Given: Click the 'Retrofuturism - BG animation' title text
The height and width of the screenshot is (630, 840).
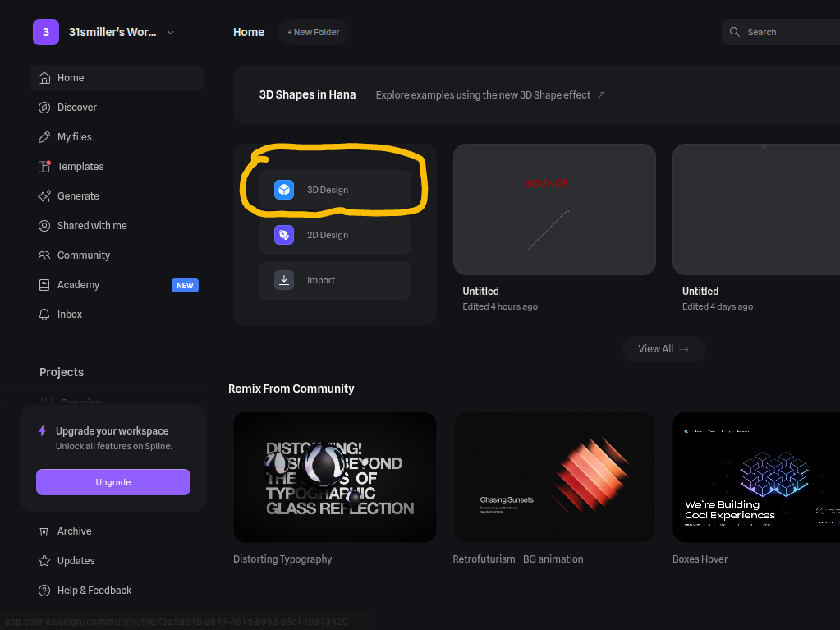Looking at the screenshot, I should pos(518,559).
